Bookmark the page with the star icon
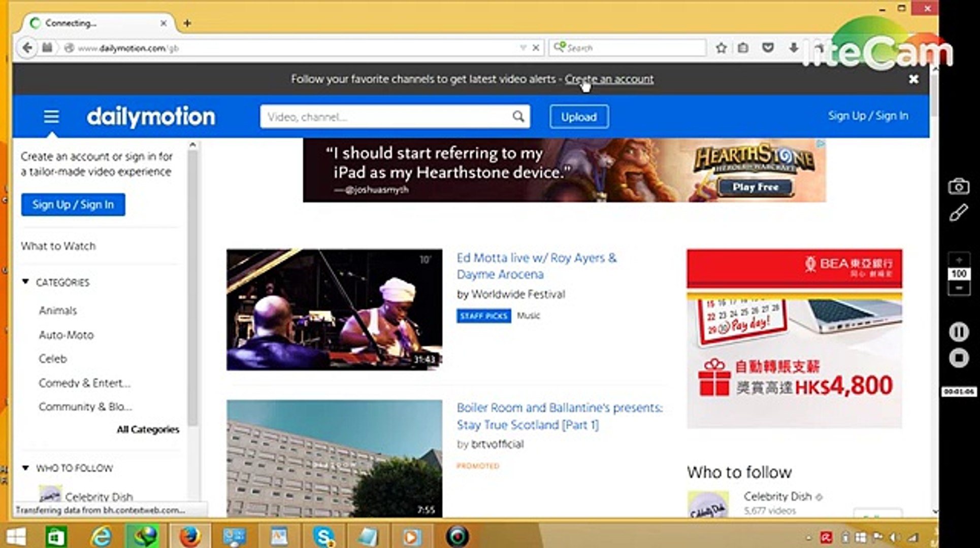 coord(721,47)
